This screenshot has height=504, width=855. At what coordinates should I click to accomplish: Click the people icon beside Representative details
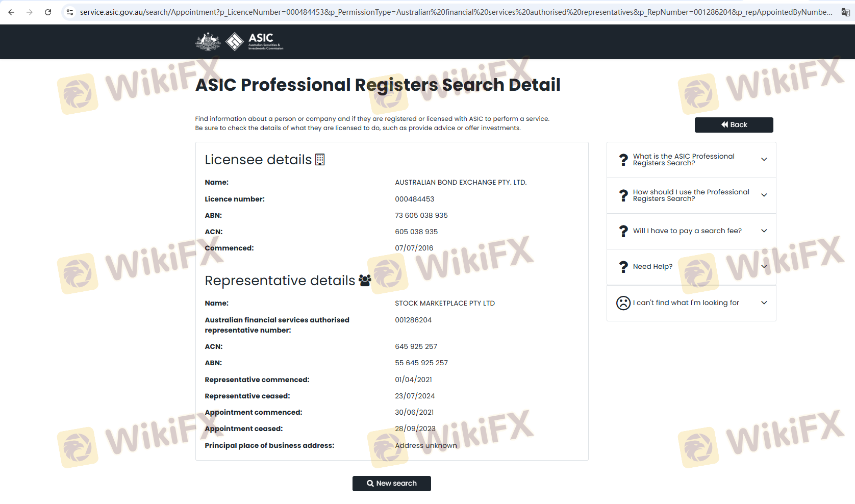click(x=365, y=281)
